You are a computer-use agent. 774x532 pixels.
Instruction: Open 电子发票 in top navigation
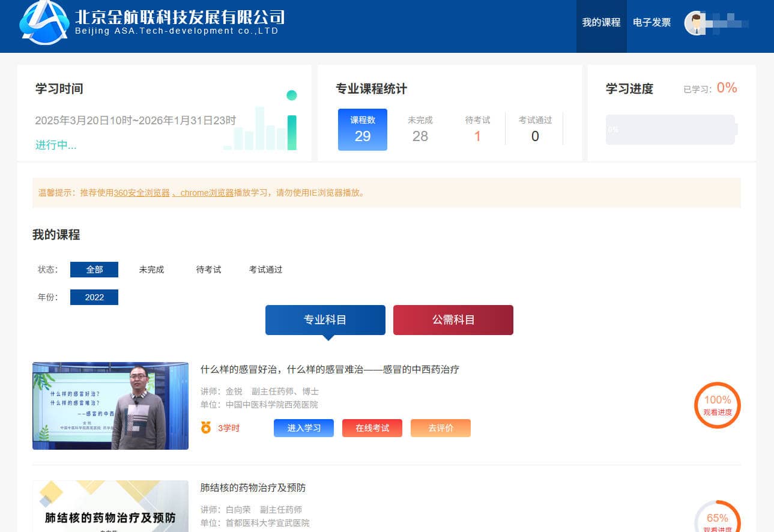click(652, 23)
